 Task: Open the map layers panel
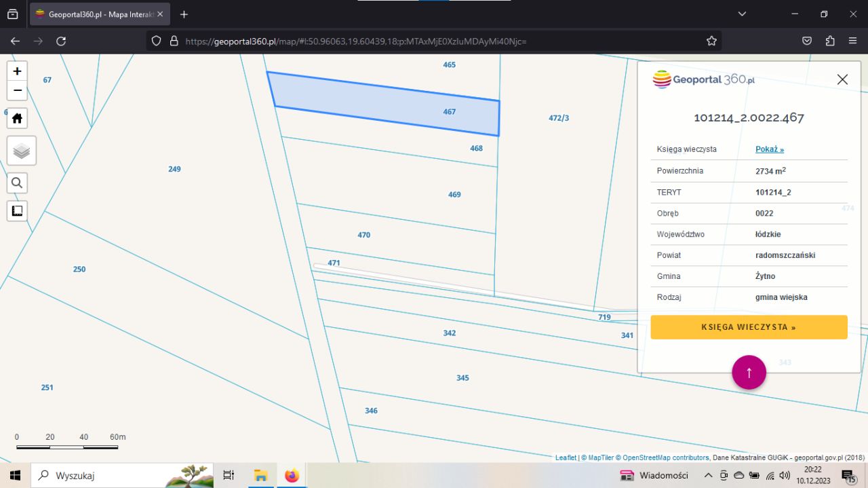point(21,151)
